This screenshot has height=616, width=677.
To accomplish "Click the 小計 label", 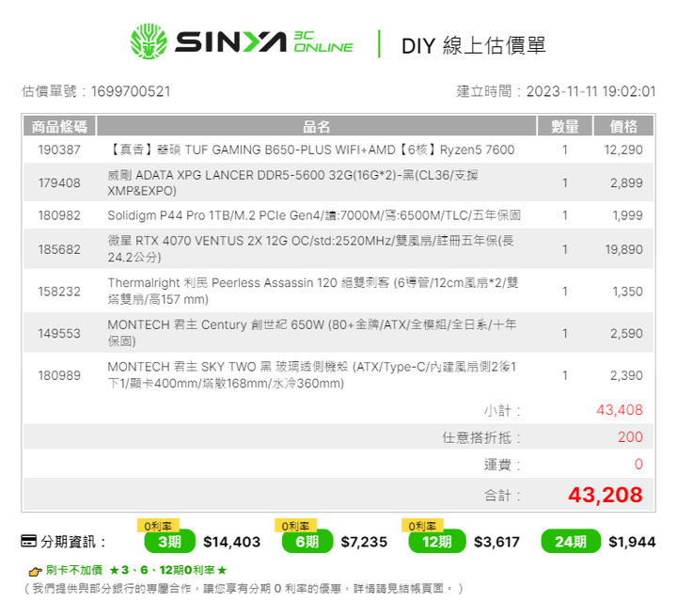I will click(x=502, y=410).
